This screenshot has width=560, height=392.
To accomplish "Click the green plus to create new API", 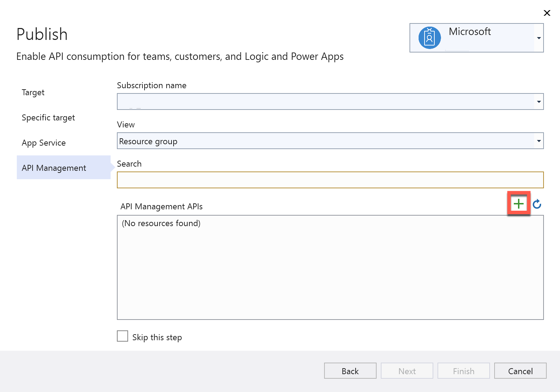I will (518, 204).
